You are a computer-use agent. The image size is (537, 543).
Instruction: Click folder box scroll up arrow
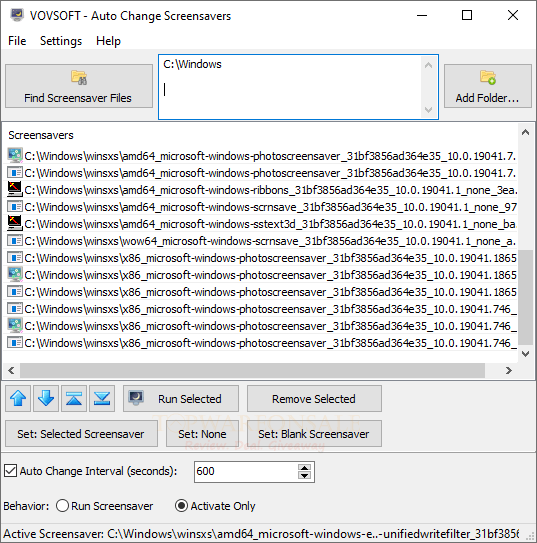click(428, 65)
